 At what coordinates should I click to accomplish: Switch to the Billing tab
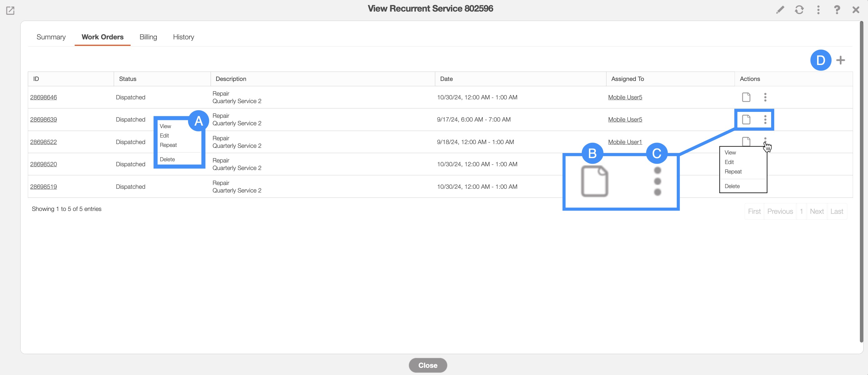148,37
